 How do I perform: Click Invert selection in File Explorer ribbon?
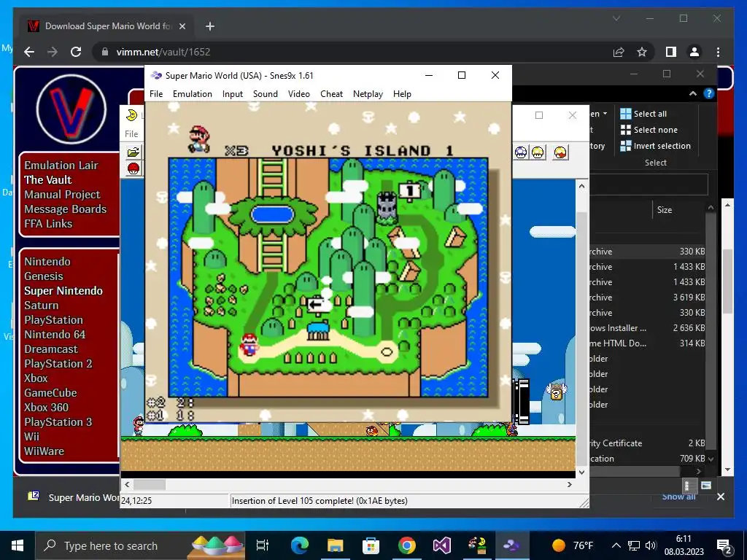656,146
